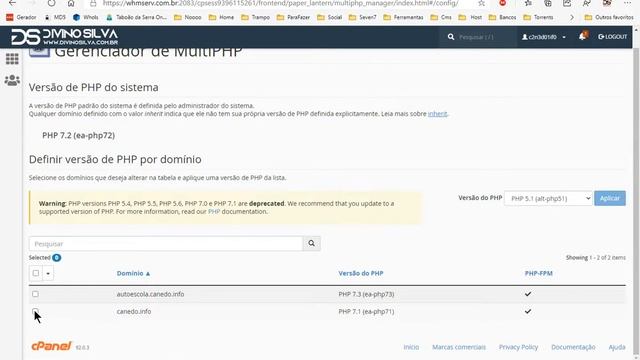Viewport: 640px width, 360px height.
Task: Open footer Início link
Action: [x=411, y=347]
